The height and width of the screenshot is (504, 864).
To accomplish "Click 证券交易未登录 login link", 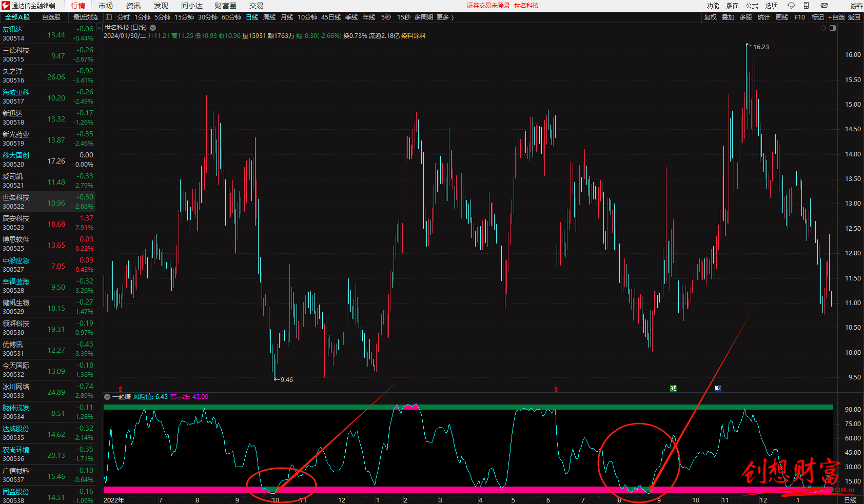I will [488, 6].
